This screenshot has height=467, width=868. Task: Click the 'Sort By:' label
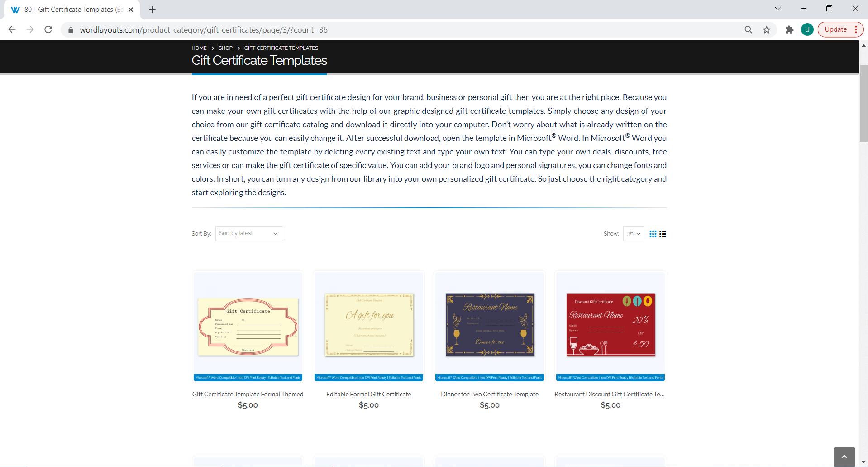click(x=201, y=234)
